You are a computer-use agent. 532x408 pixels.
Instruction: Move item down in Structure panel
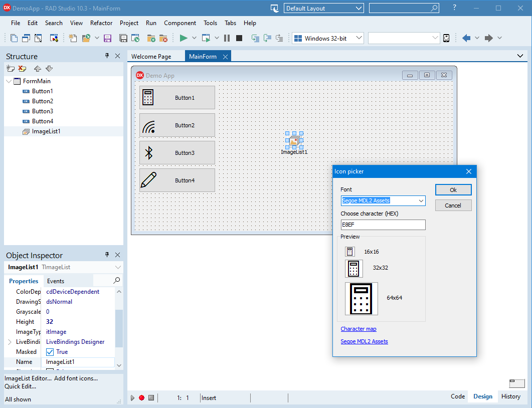point(49,69)
